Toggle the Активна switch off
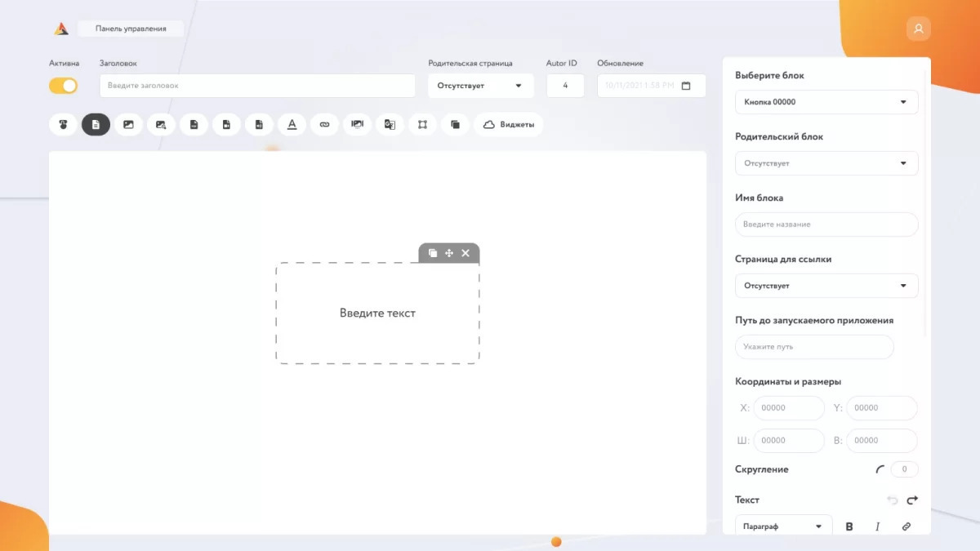 click(x=64, y=86)
